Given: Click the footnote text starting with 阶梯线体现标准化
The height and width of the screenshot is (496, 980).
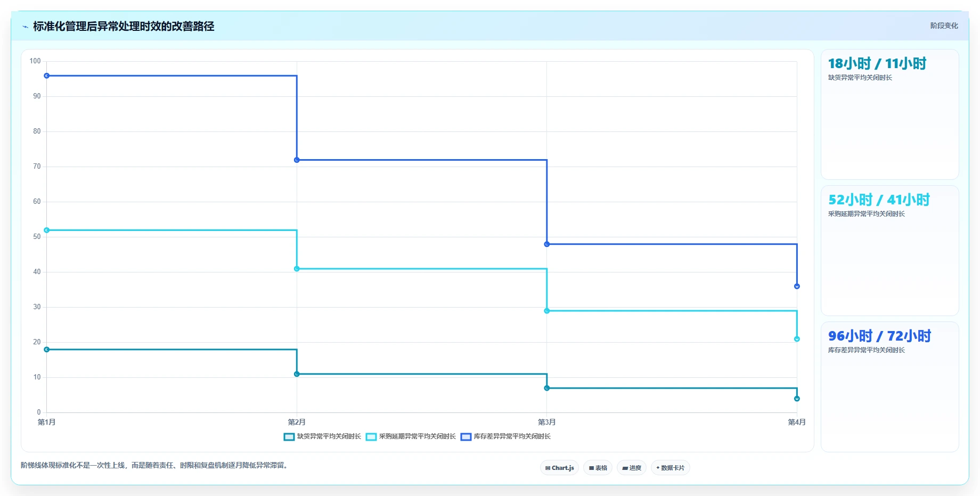Looking at the screenshot, I should click(x=155, y=465).
